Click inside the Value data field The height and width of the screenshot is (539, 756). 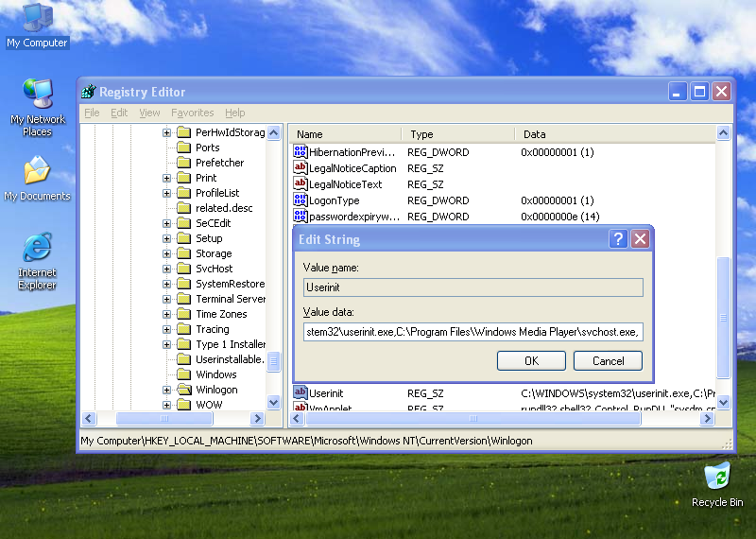point(473,332)
